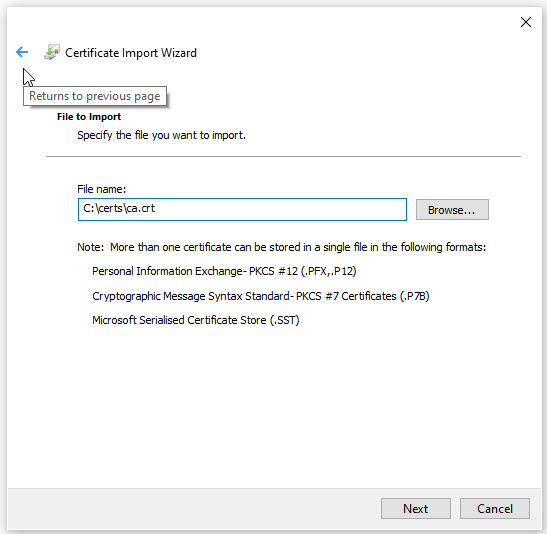
Task: Click 'Specify the file you want to import' text
Action: pyautogui.click(x=162, y=135)
